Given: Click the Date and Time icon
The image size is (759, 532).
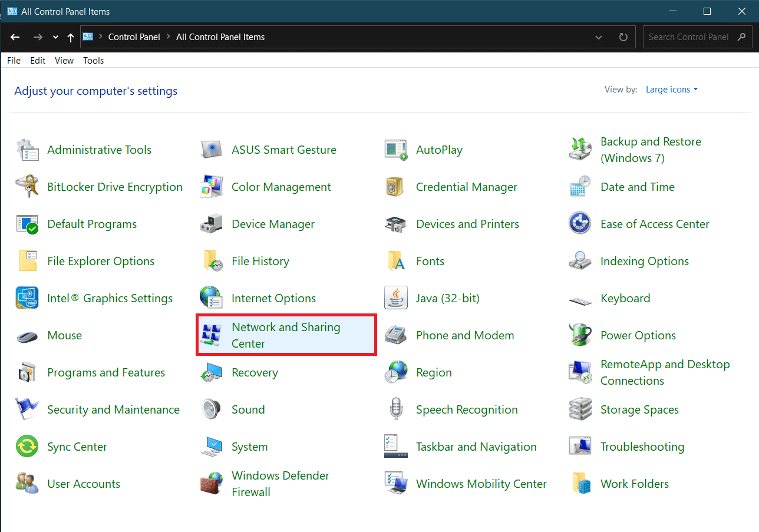Looking at the screenshot, I should pos(580,187).
